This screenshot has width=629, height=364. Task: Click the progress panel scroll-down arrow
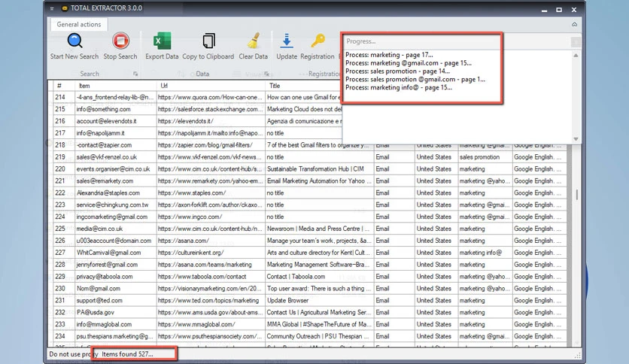[576, 138]
